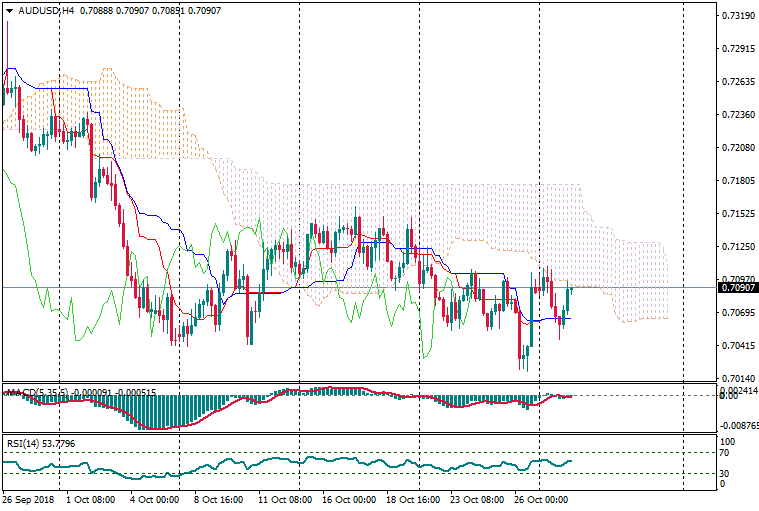
Task: Click the dropdown arrow beside AUDUSD,H4
Action: point(9,10)
